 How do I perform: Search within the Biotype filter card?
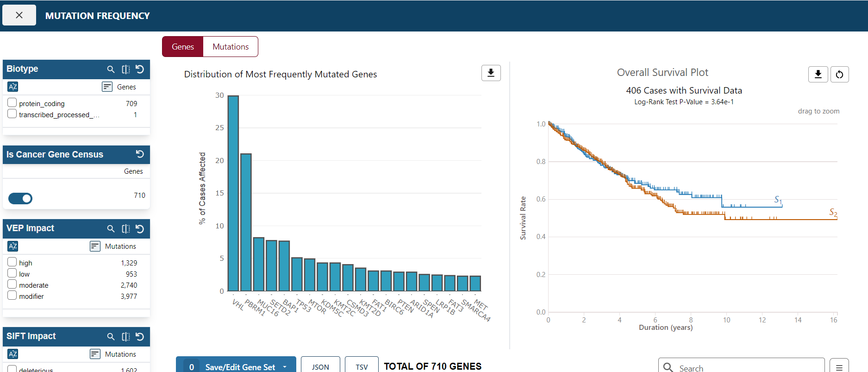(x=111, y=69)
